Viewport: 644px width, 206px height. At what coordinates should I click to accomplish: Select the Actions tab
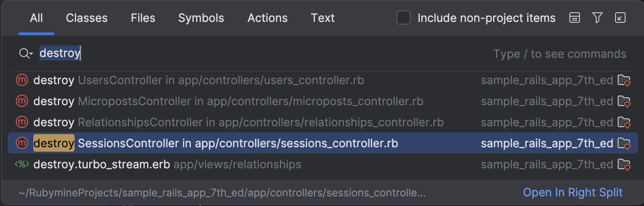pyautogui.click(x=268, y=18)
